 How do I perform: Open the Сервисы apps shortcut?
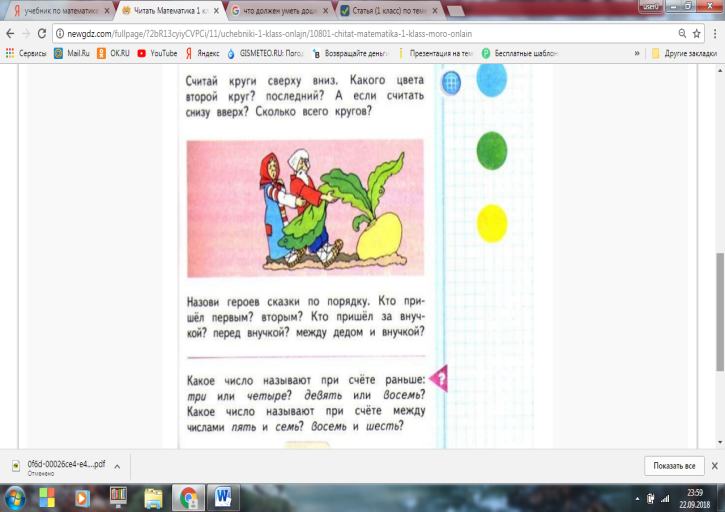pos(26,53)
